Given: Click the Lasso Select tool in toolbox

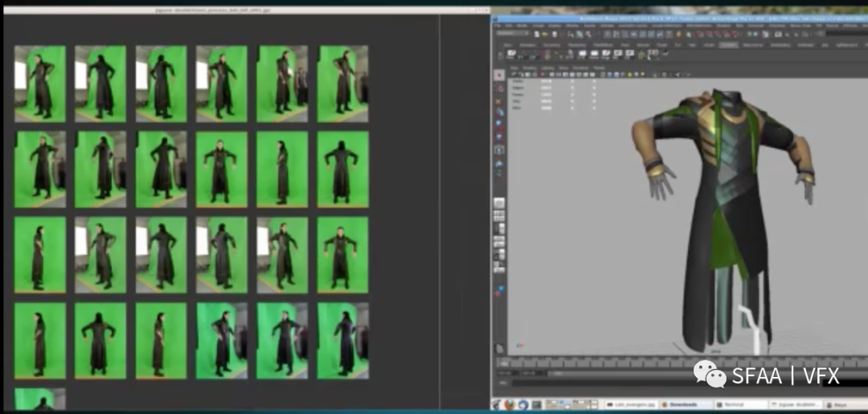Looking at the screenshot, I should (x=499, y=87).
